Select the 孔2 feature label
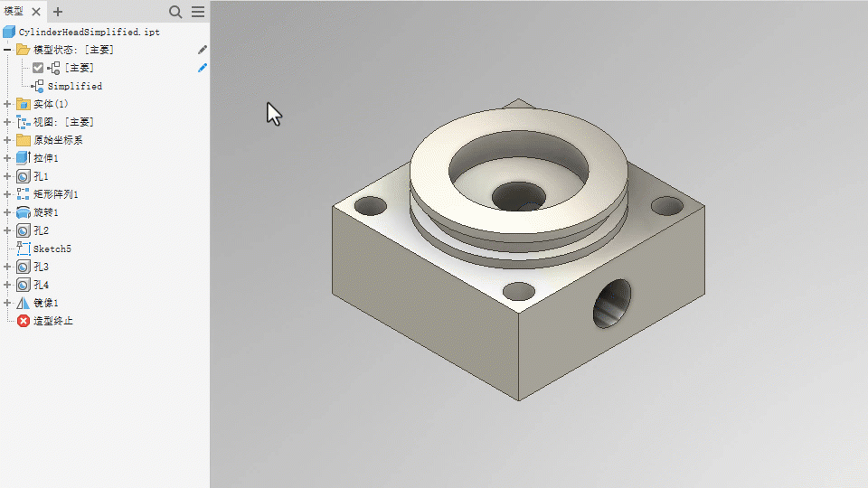This screenshot has width=868, height=488. (41, 230)
